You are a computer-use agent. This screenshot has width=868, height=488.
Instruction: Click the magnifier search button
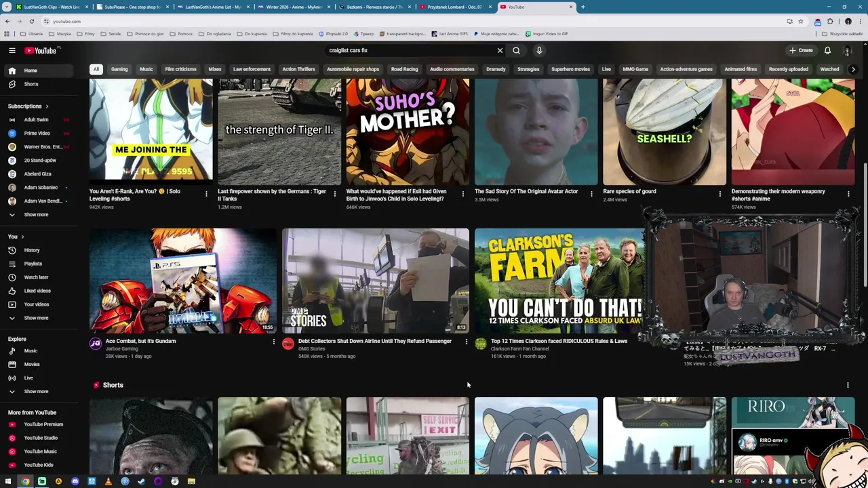(516, 50)
